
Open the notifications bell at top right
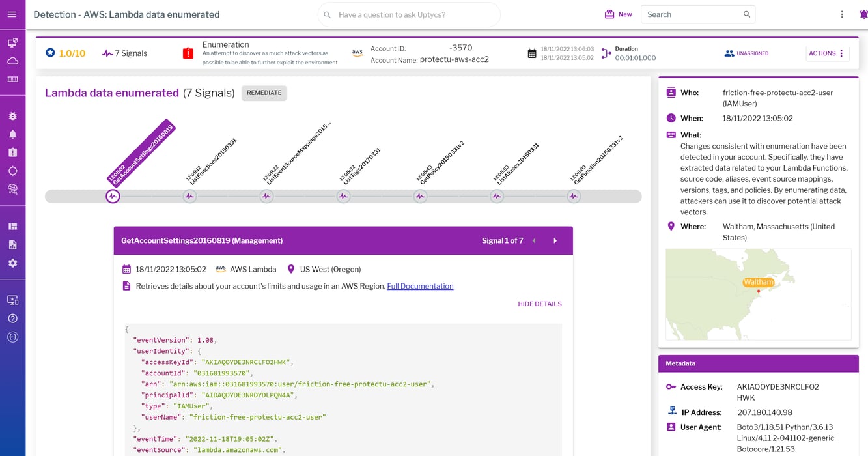(863, 14)
